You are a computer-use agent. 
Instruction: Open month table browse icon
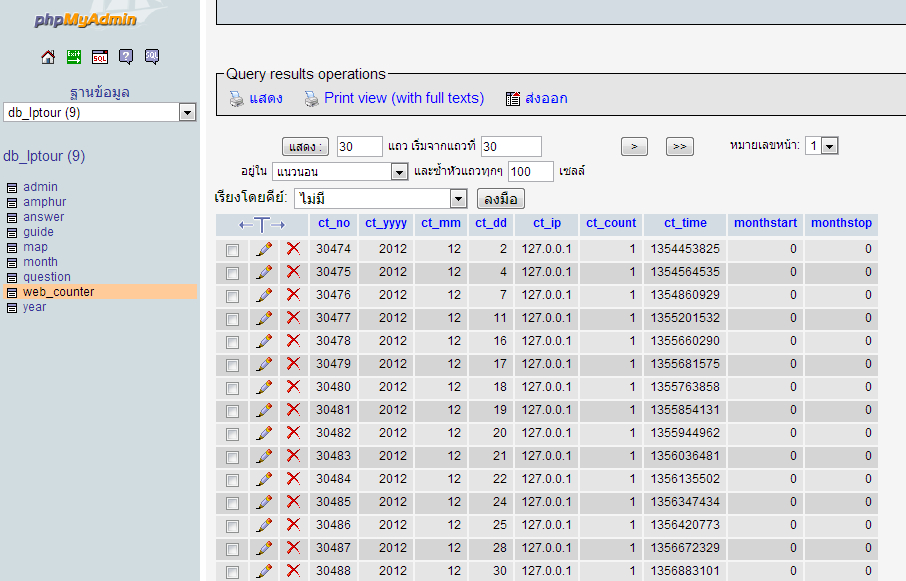(12, 263)
